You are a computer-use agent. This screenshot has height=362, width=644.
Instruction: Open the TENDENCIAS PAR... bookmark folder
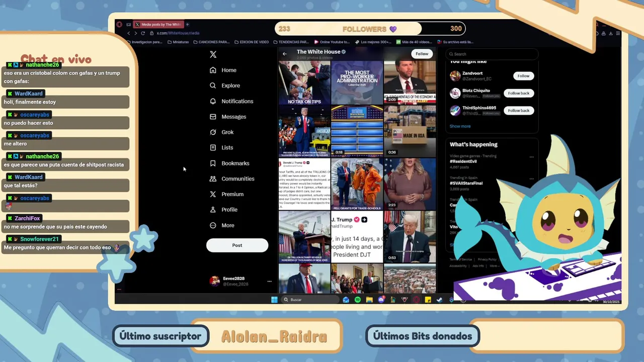[x=291, y=42]
